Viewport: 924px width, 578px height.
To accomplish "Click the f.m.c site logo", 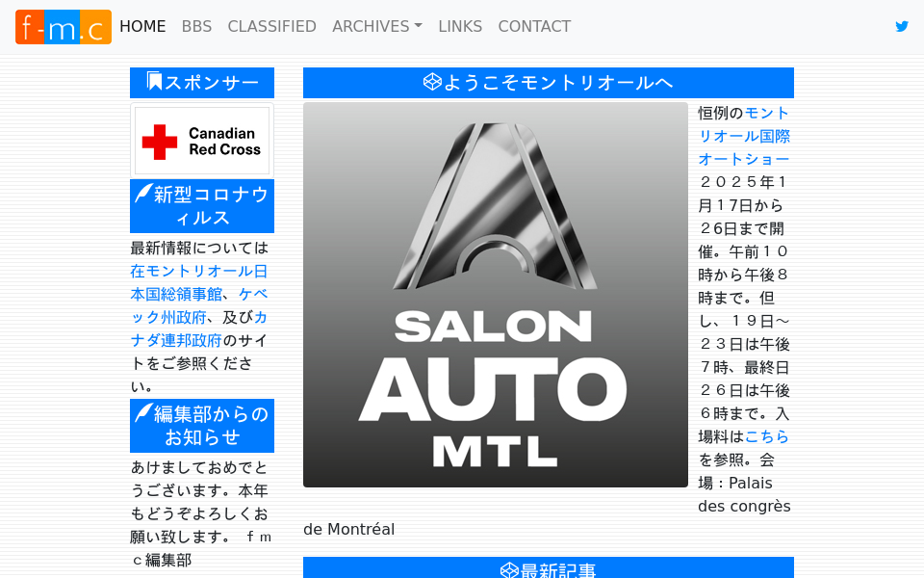I will [x=63, y=26].
